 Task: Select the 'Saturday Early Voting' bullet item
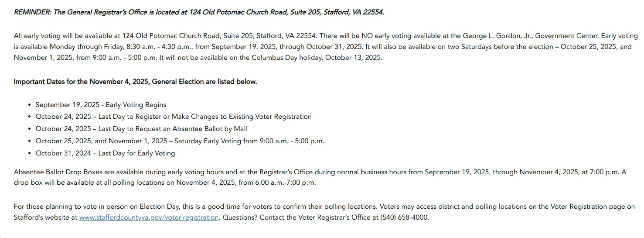[180, 141]
